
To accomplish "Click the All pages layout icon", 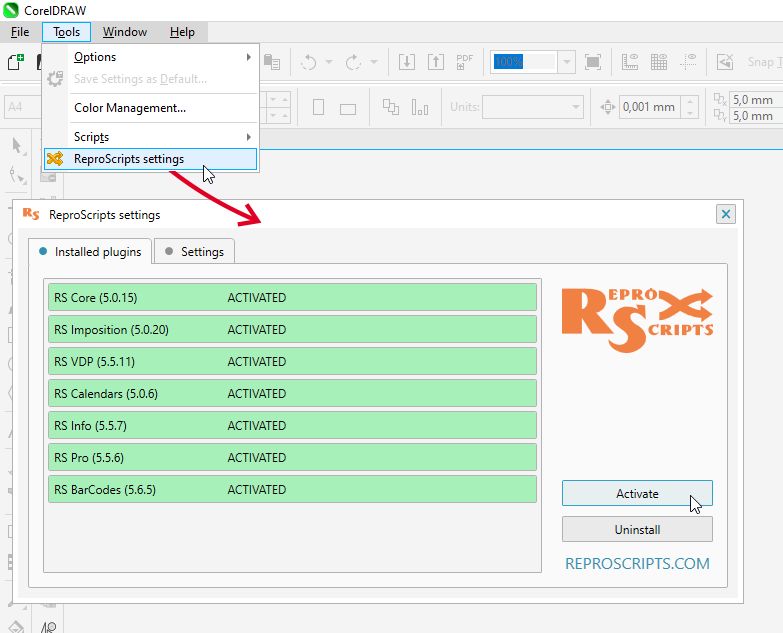I will click(391, 107).
